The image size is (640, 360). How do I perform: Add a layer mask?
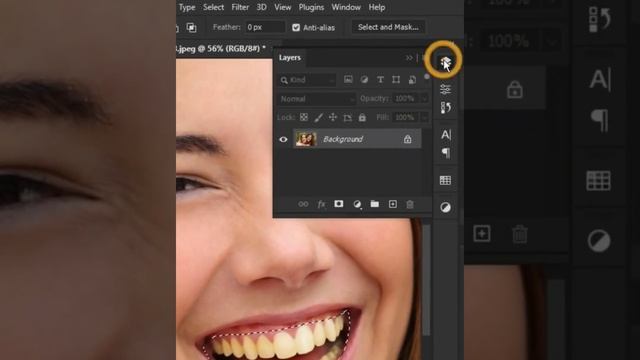pyautogui.click(x=339, y=204)
